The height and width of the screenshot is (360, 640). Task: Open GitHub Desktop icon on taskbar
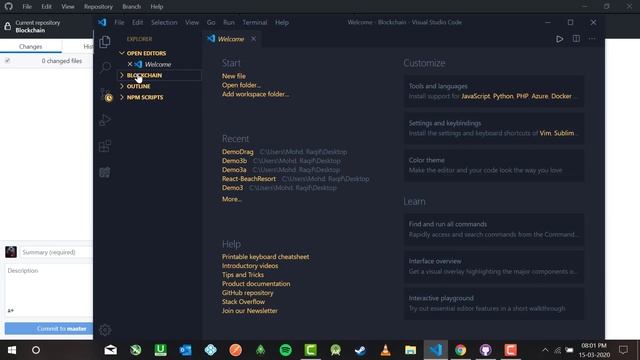(485, 350)
